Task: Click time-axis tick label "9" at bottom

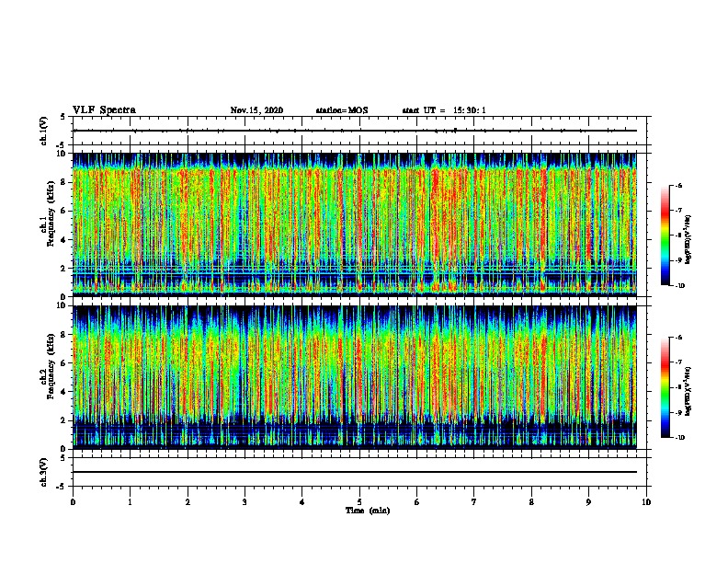Action: (x=588, y=502)
